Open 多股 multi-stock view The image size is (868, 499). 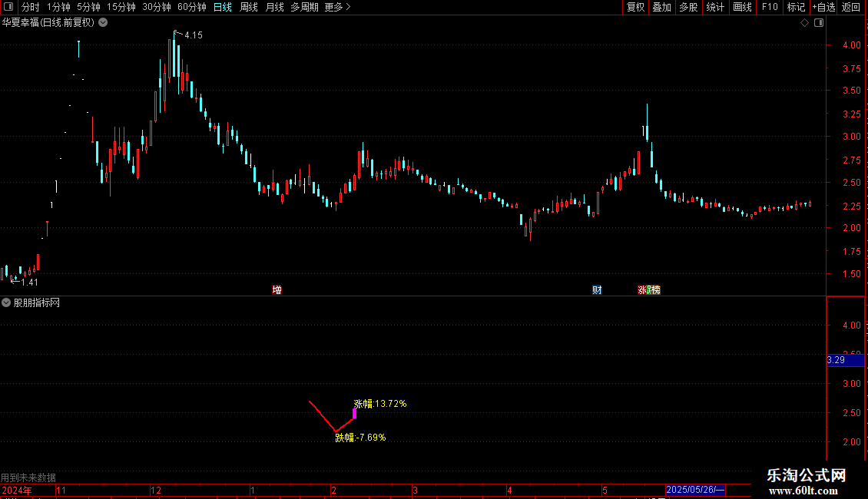point(688,7)
